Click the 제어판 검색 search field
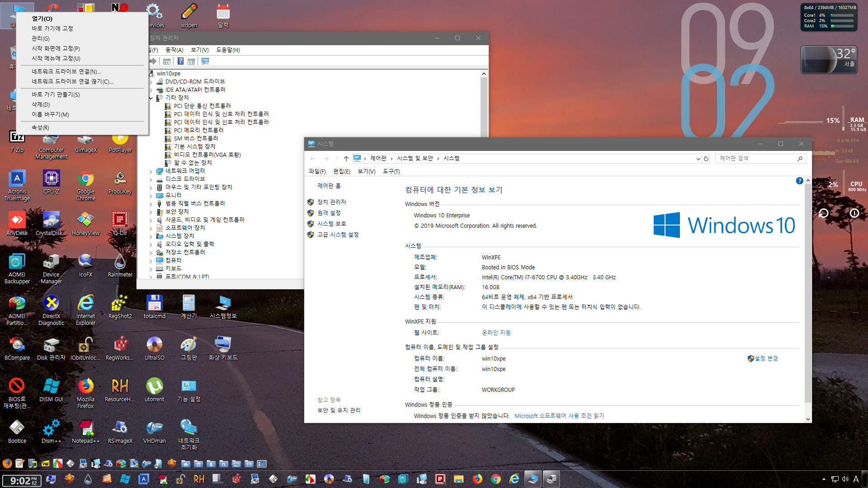This screenshot has height=488, width=868. [760, 159]
